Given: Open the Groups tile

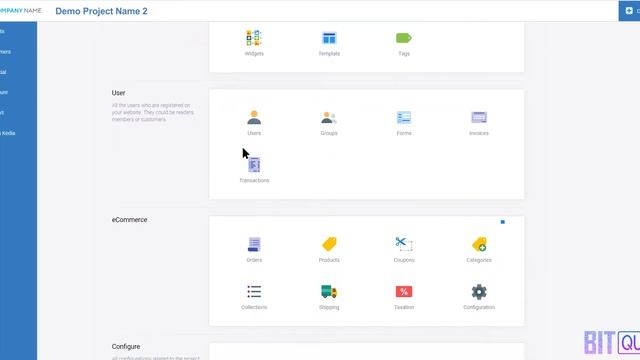Looking at the screenshot, I should tap(329, 122).
